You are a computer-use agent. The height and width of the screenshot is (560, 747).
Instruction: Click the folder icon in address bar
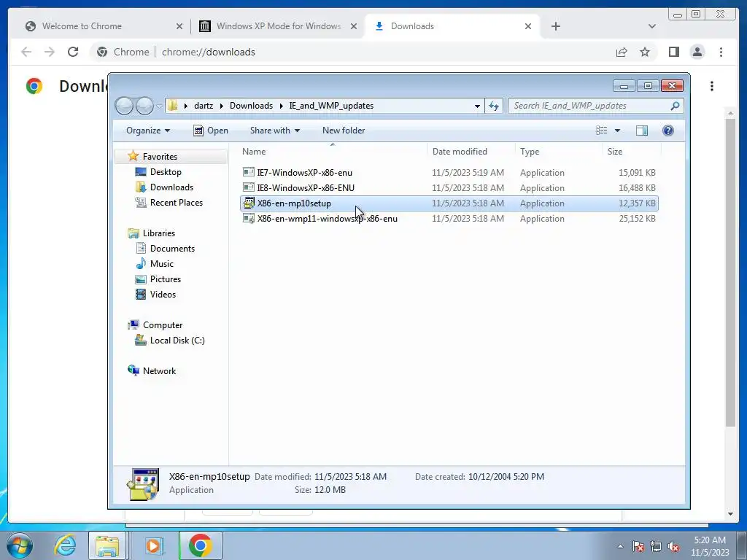click(x=172, y=106)
